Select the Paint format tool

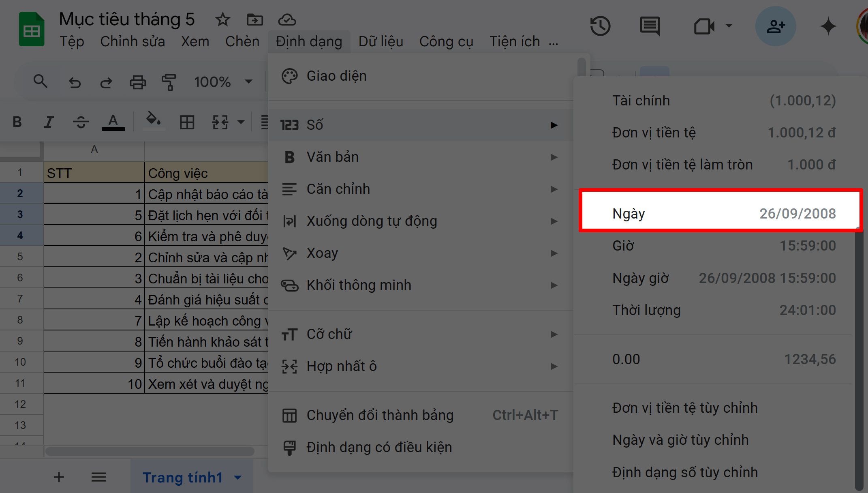click(x=169, y=81)
